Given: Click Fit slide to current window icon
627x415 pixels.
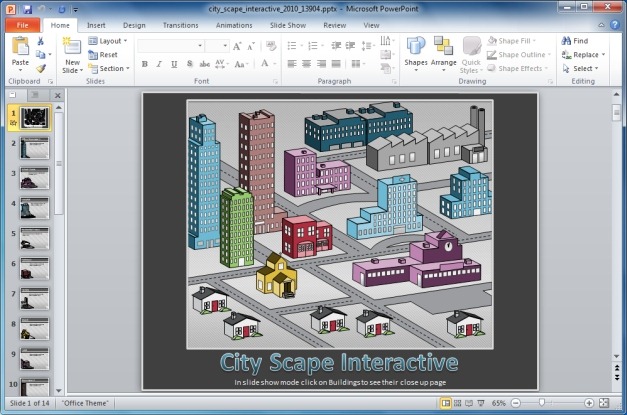Looking at the screenshot, I should 603,402.
